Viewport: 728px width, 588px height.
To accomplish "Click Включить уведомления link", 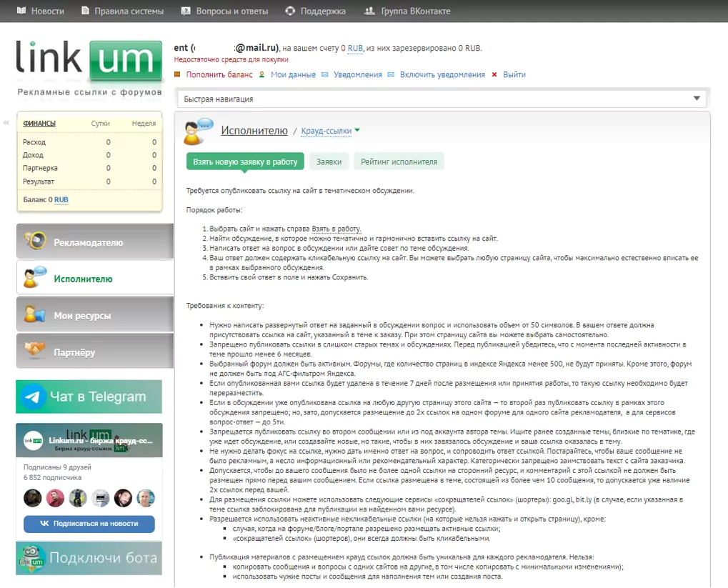I will (442, 74).
